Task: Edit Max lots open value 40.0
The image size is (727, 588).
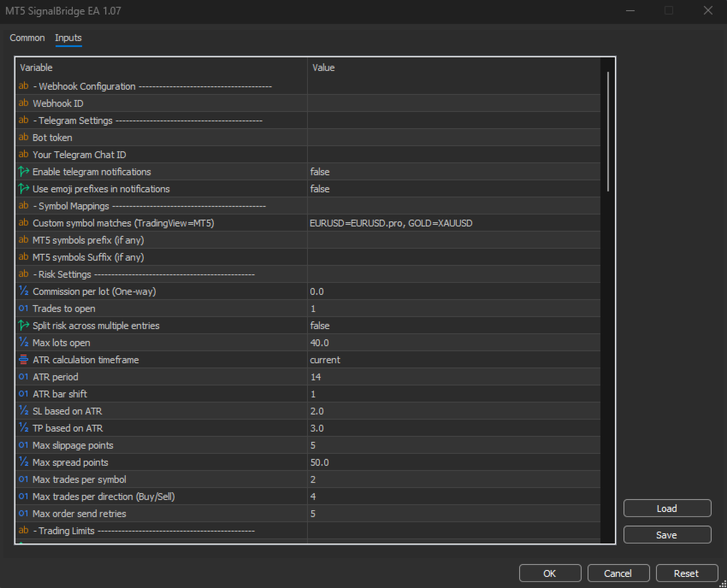Action: [x=454, y=343]
